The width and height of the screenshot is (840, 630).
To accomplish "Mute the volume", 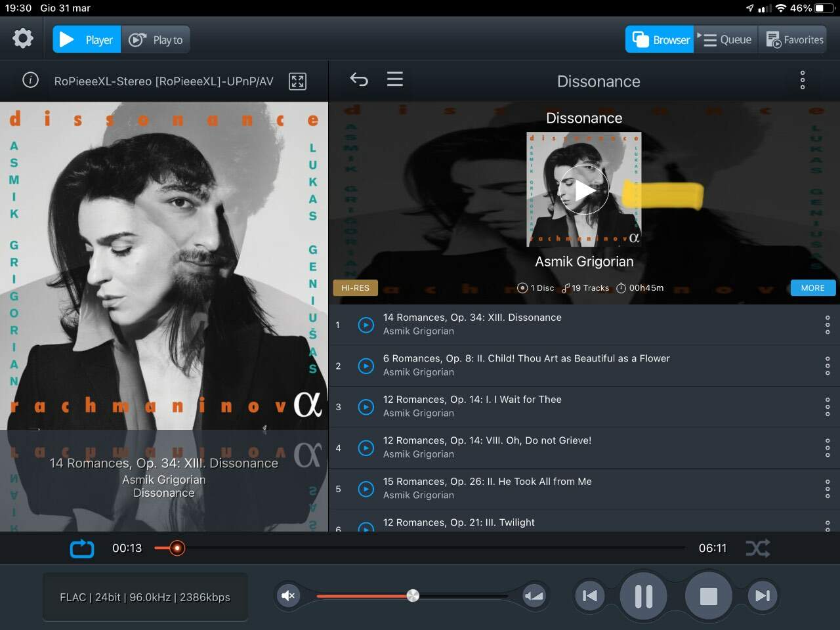I will (288, 596).
